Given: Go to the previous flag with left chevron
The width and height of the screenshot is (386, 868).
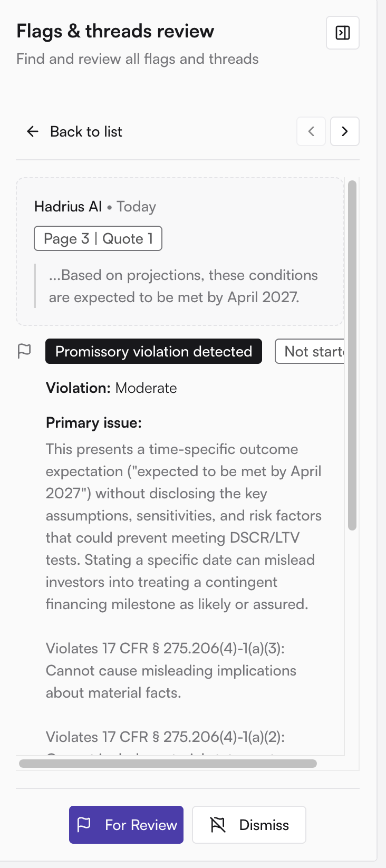Looking at the screenshot, I should point(311,131).
